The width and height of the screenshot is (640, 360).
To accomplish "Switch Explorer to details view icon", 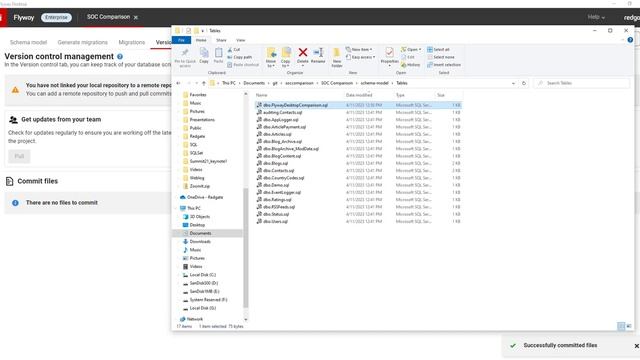I will pyautogui.click(x=621, y=326).
